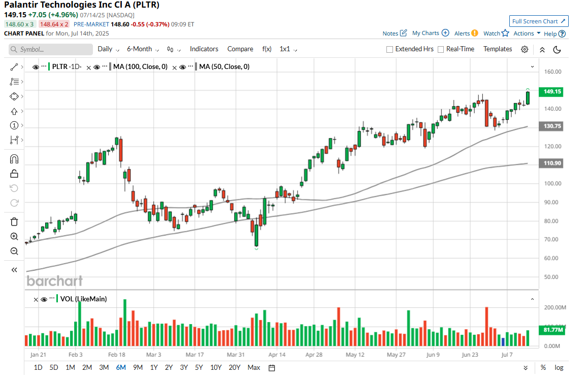Open the Templates menu
588x382 pixels.
pyautogui.click(x=498, y=49)
